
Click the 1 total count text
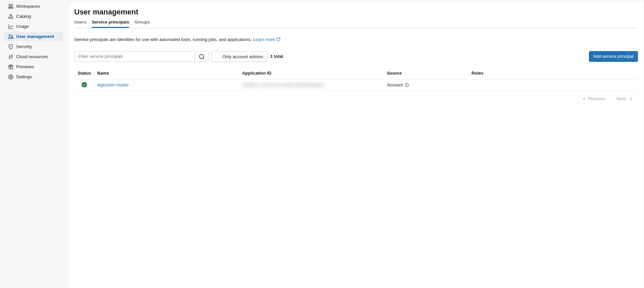(276, 56)
